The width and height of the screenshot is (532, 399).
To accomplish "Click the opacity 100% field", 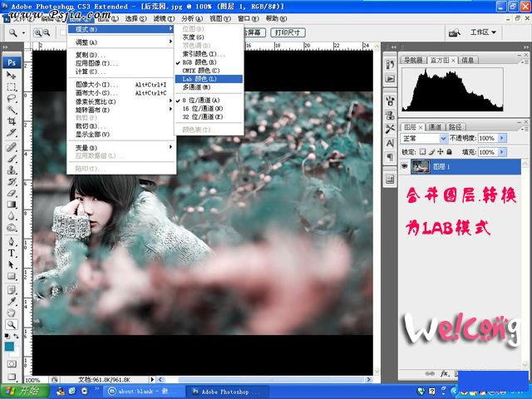I will tap(487, 138).
